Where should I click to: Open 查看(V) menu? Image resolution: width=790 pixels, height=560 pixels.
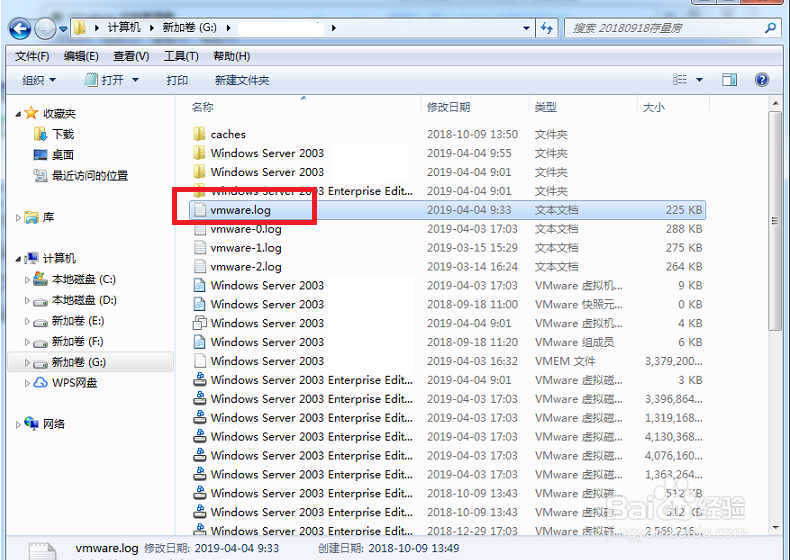pos(131,56)
